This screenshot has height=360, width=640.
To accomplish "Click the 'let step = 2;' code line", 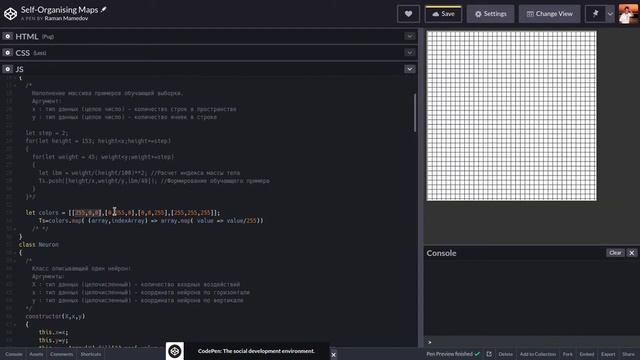I will (47, 133).
